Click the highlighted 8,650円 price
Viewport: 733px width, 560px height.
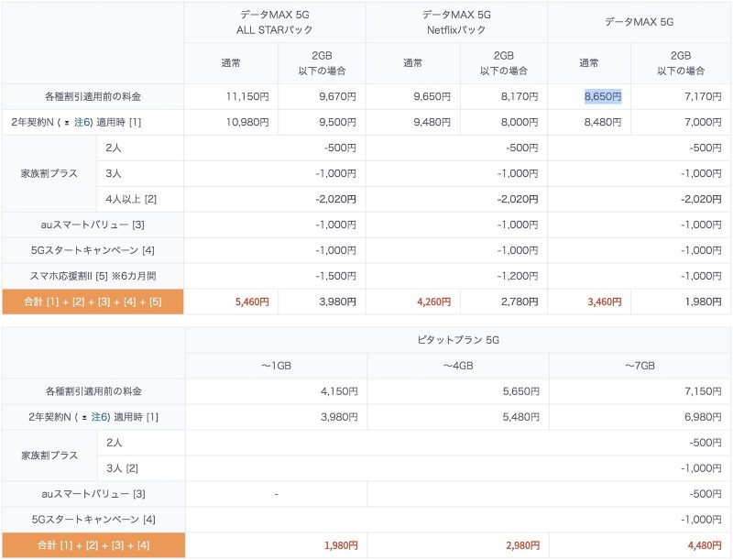point(603,96)
